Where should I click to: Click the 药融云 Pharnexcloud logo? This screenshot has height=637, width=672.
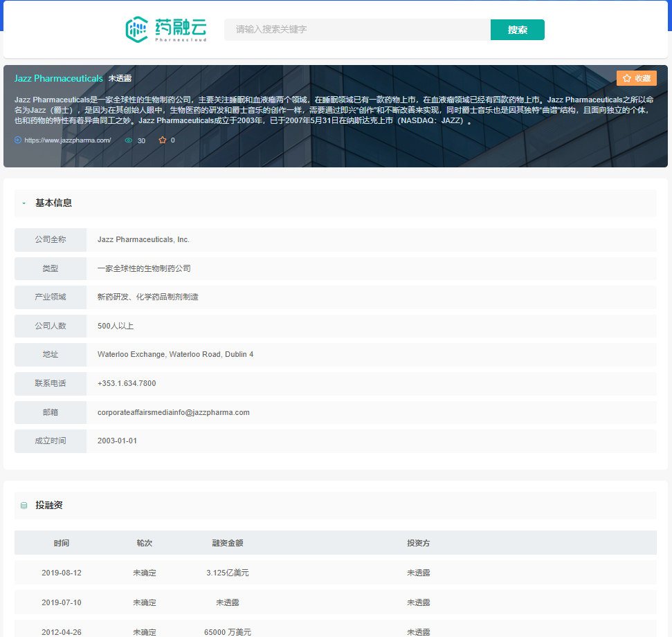click(165, 29)
